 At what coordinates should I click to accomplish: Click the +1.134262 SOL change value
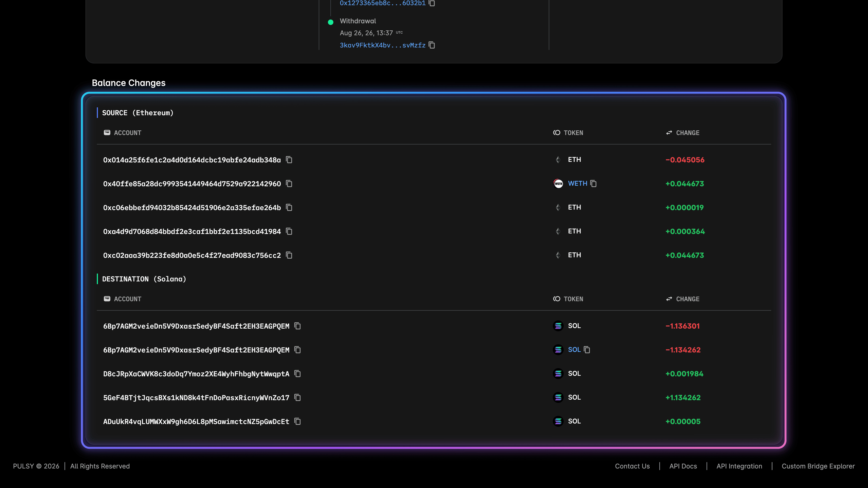coord(683,398)
